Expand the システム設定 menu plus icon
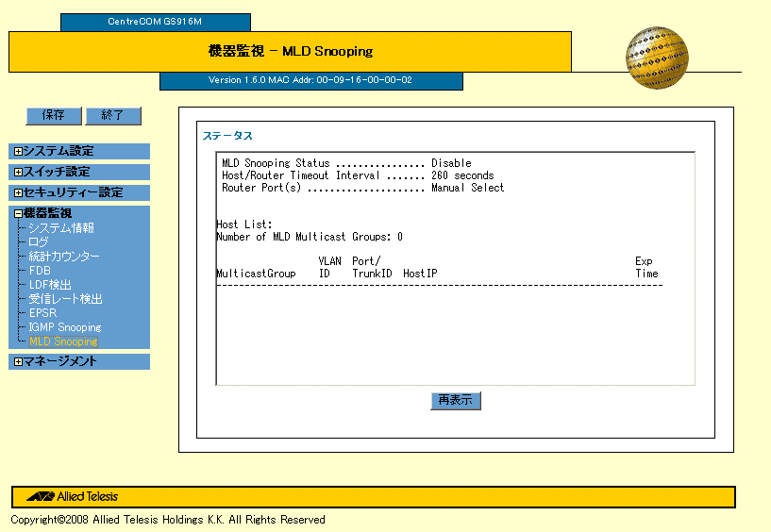 (x=18, y=152)
